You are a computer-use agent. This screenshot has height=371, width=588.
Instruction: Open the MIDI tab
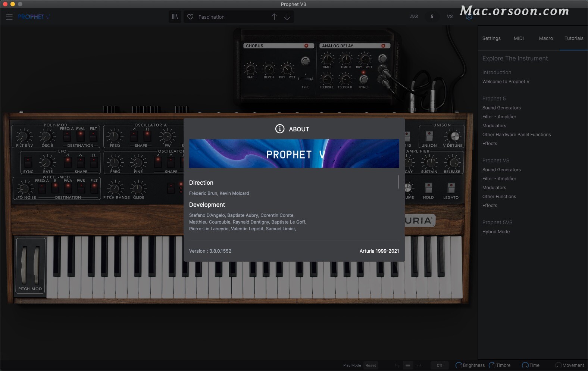coord(519,38)
